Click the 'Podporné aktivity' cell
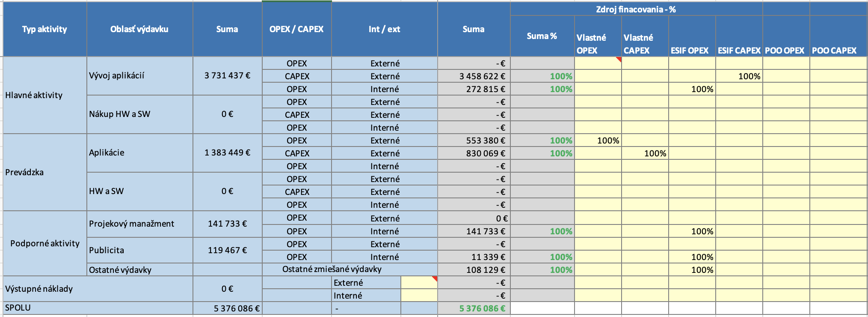 tap(44, 243)
